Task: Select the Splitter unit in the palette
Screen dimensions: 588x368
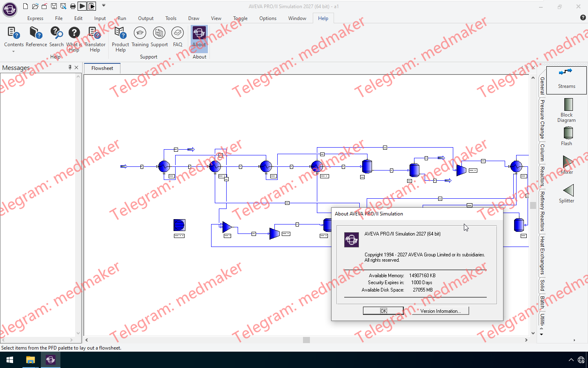Action: pyautogui.click(x=566, y=193)
